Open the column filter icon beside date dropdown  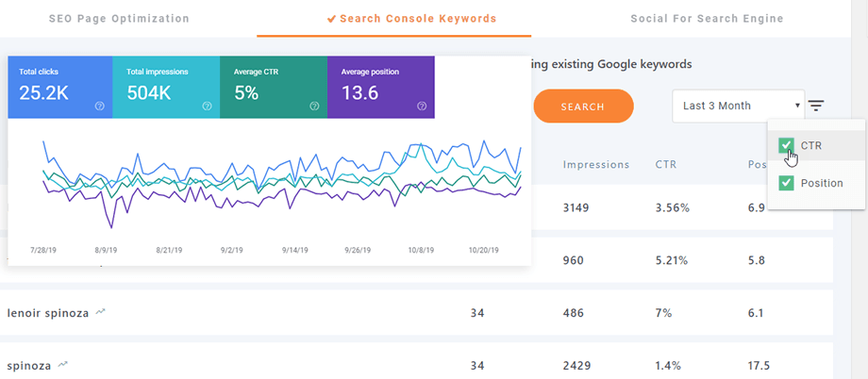tap(816, 107)
